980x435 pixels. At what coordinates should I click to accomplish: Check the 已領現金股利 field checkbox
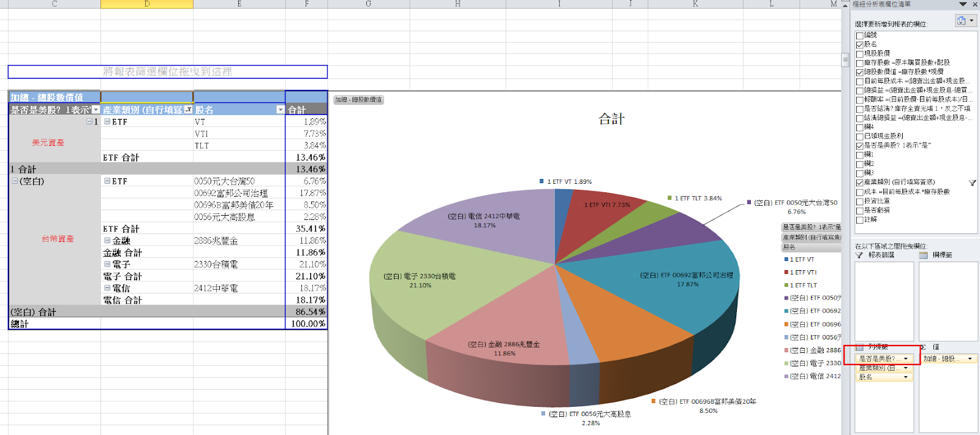coord(859,137)
